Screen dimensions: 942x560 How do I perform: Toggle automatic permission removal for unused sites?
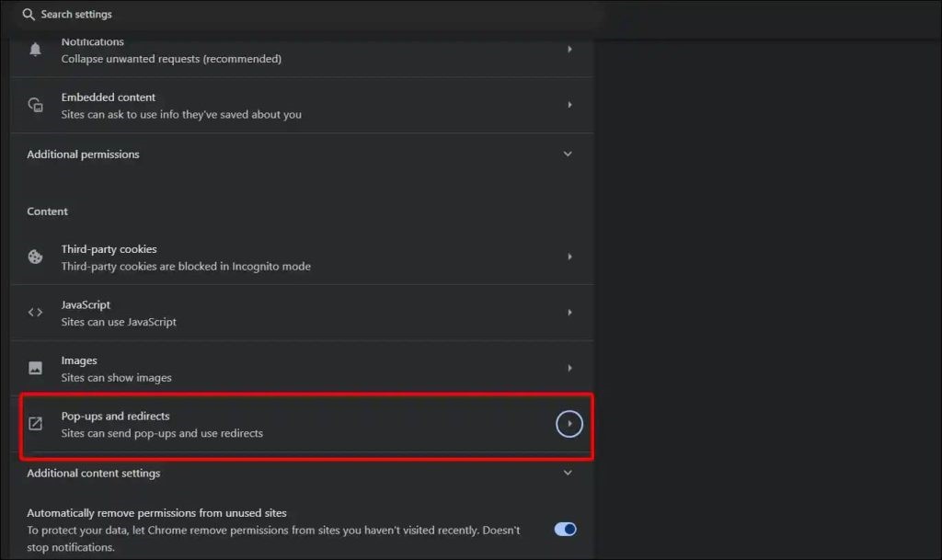coord(565,529)
